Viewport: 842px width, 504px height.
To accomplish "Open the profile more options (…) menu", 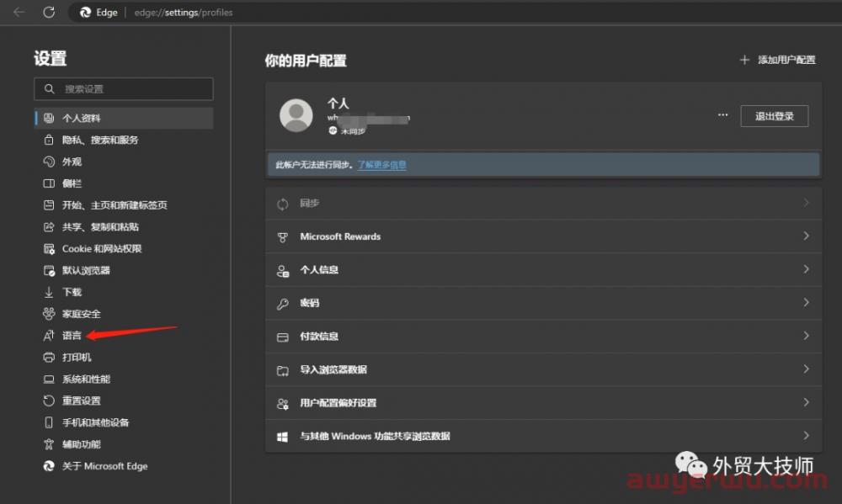I will [x=722, y=115].
